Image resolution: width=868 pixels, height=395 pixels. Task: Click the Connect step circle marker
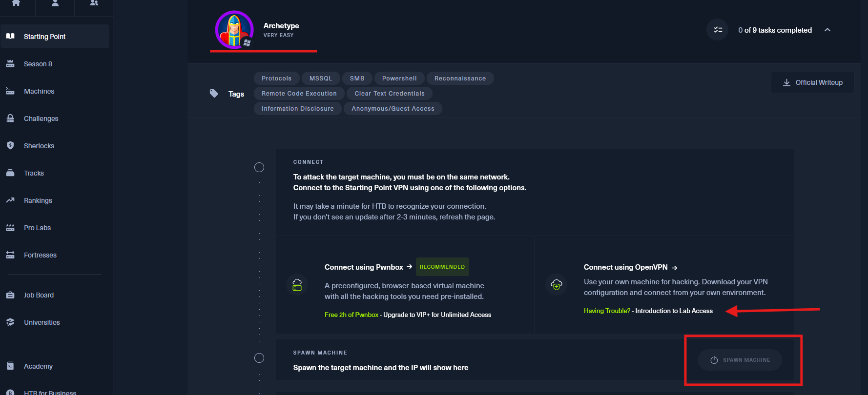click(x=259, y=167)
